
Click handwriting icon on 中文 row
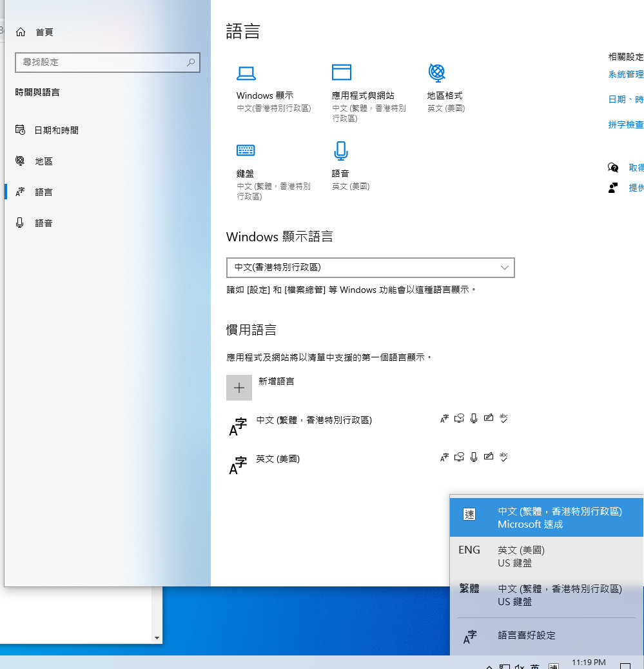(x=489, y=418)
